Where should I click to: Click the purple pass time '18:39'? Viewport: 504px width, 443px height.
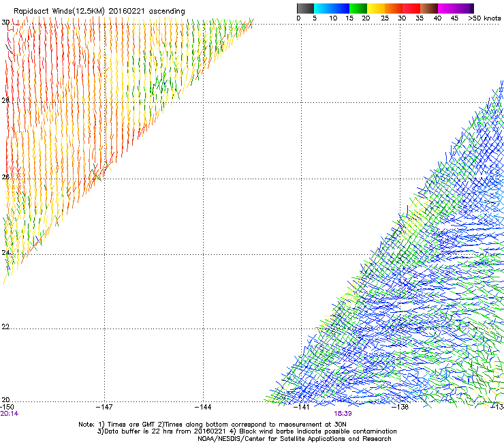coord(343,414)
